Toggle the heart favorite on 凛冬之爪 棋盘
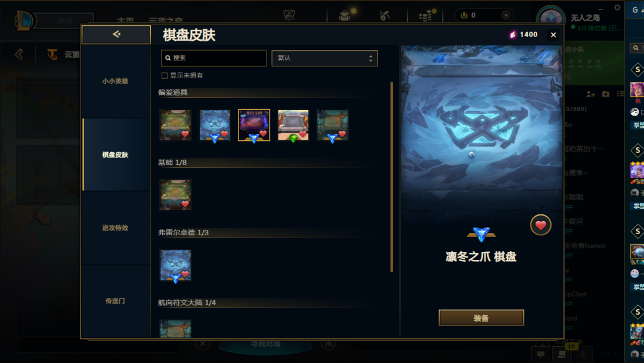Viewport: 644px width, 363px height. tap(540, 225)
